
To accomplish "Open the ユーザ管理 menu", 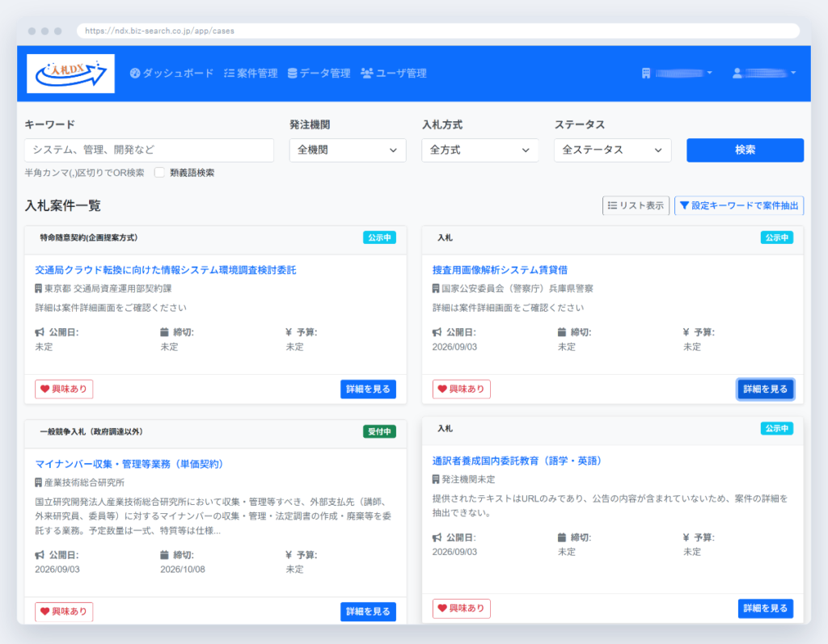I will (x=394, y=74).
